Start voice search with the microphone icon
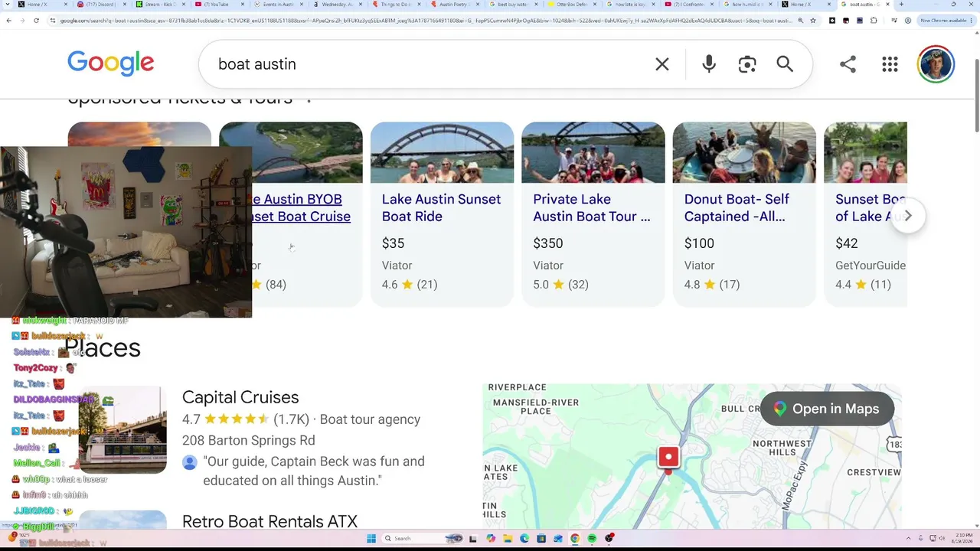Screen dimensions: 980x551 [x=709, y=64]
